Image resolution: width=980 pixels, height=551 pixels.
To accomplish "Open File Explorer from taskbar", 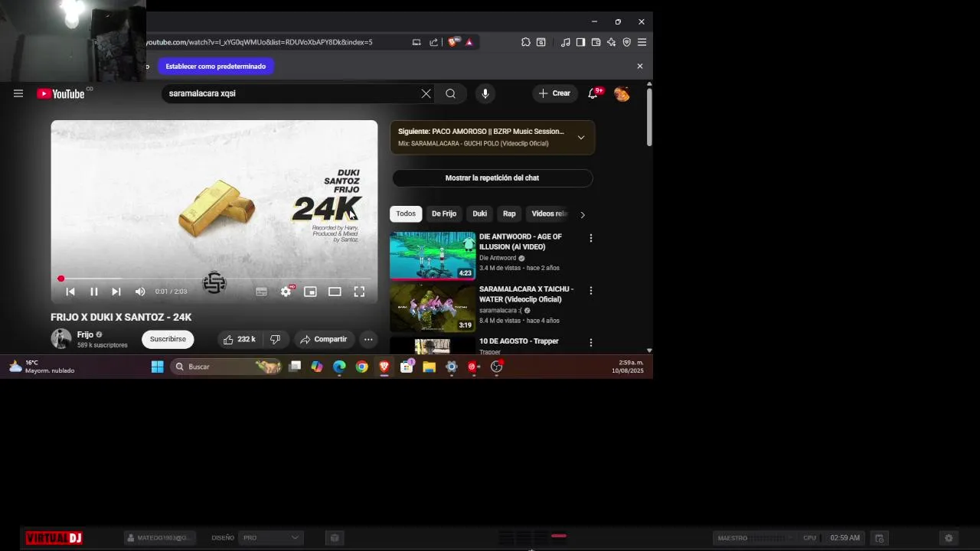I will (429, 367).
